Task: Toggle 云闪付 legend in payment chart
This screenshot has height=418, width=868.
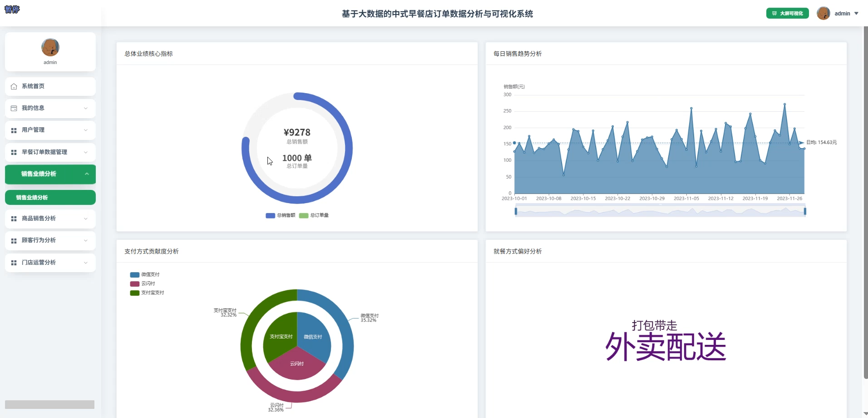Action: tap(143, 284)
